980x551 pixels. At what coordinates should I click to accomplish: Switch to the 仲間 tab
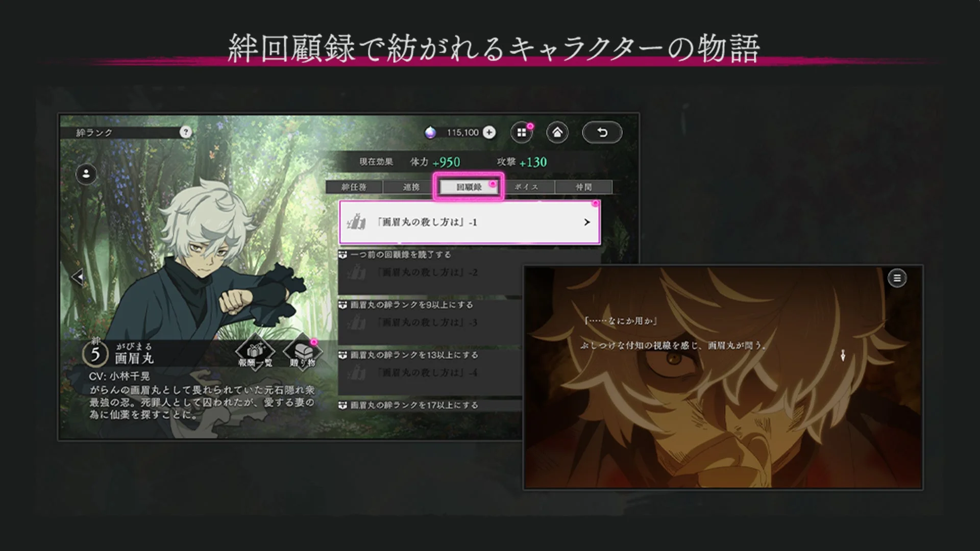[583, 187]
